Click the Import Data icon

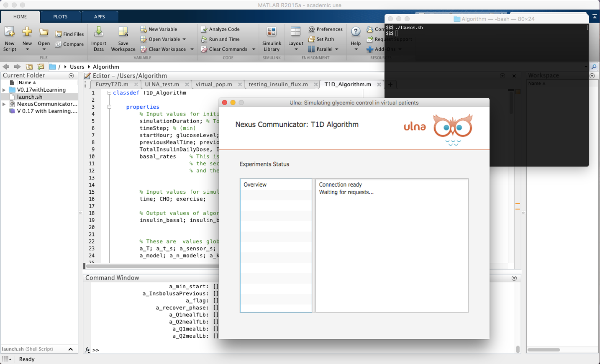pos(99,32)
